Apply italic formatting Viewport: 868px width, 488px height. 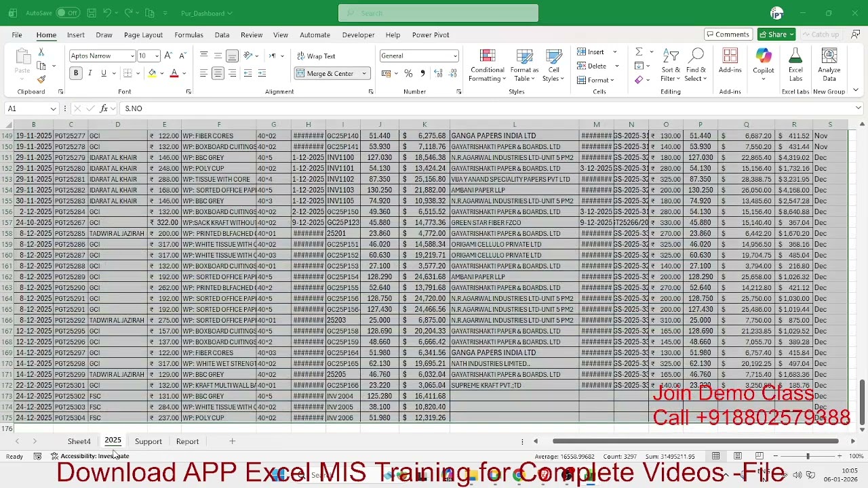click(x=90, y=73)
